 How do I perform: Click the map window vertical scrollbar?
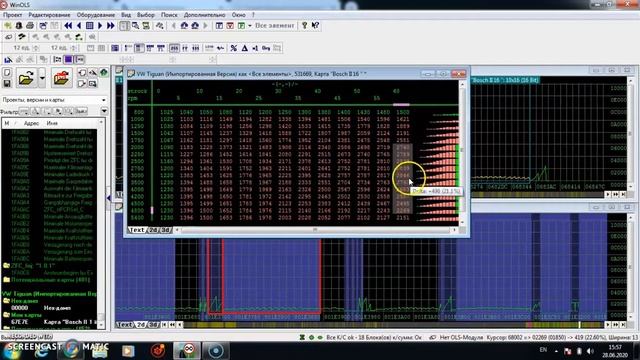[462, 153]
